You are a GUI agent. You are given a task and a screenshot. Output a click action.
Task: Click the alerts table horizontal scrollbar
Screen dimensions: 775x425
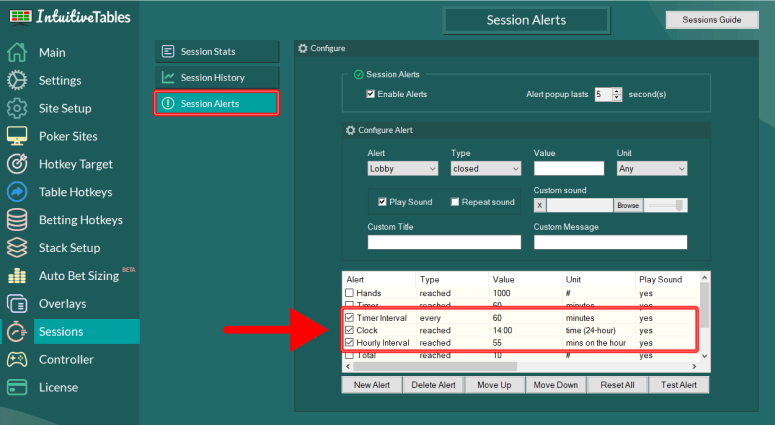click(x=435, y=366)
